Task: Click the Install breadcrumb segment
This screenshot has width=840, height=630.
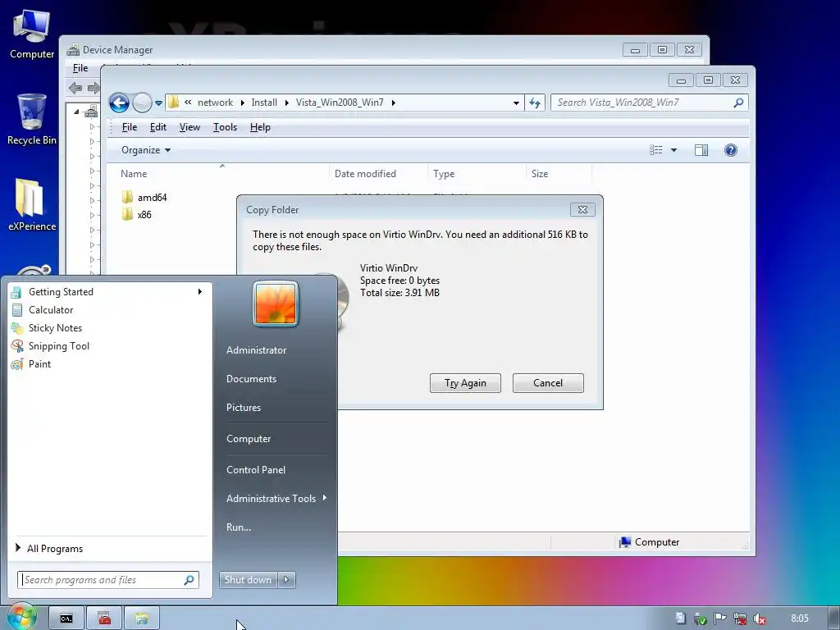Action: [x=264, y=103]
